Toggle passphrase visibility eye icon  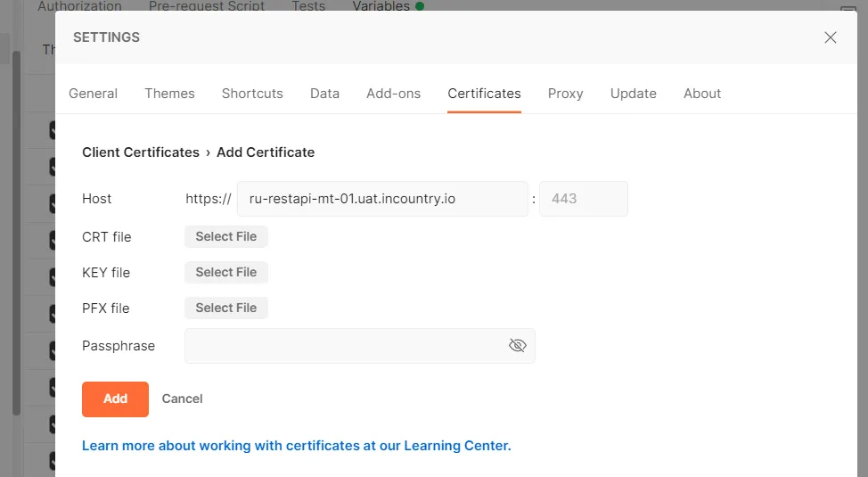pyautogui.click(x=517, y=346)
